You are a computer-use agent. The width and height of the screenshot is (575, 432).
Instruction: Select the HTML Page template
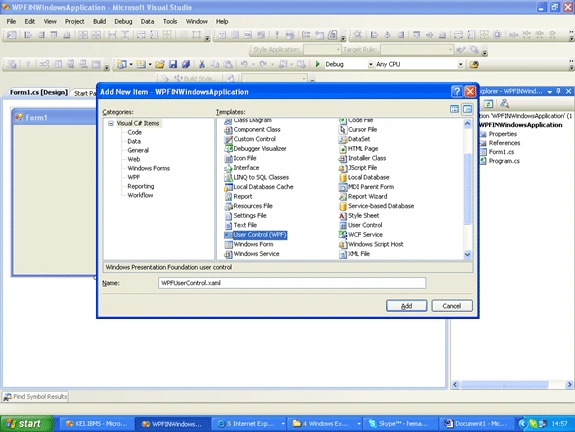(358, 149)
